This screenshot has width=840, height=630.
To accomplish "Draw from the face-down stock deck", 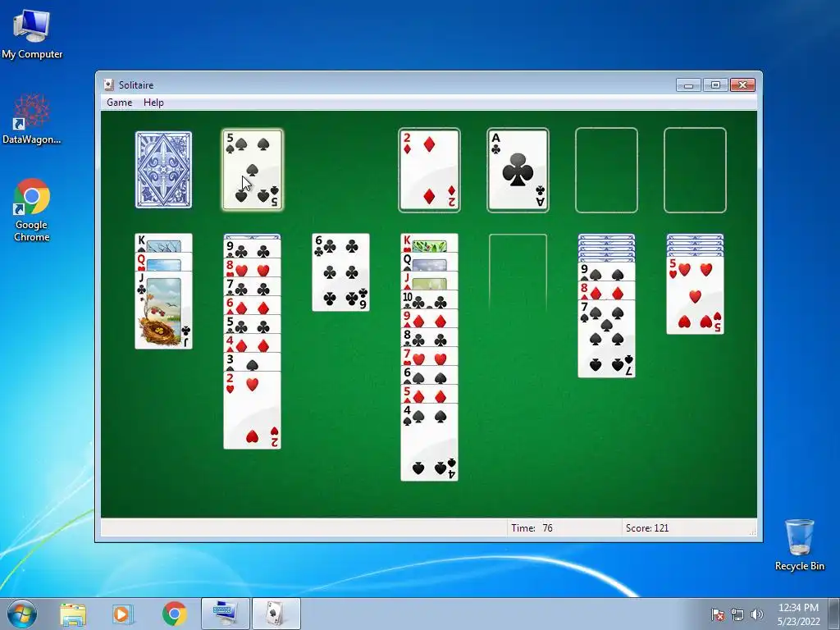I will [x=163, y=170].
